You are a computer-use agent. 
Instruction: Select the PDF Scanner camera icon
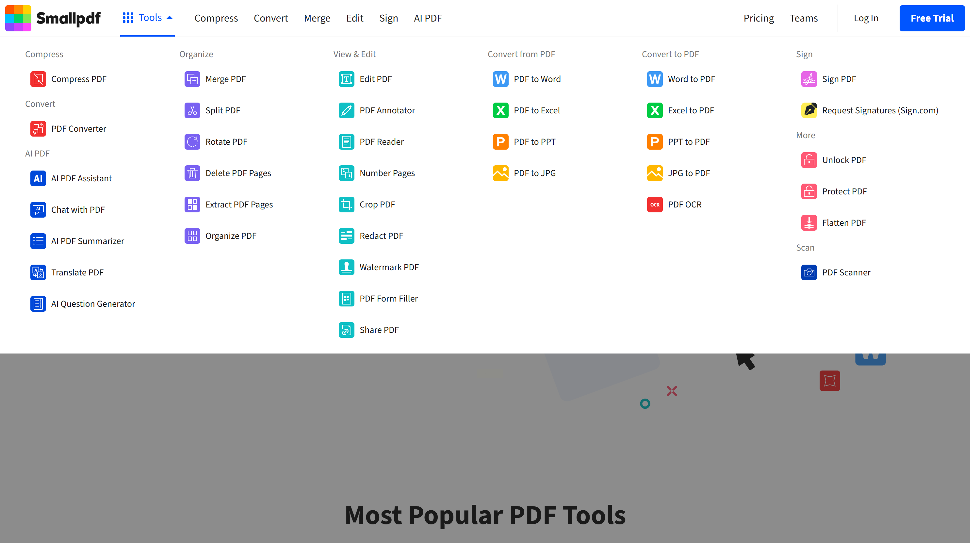tap(808, 272)
